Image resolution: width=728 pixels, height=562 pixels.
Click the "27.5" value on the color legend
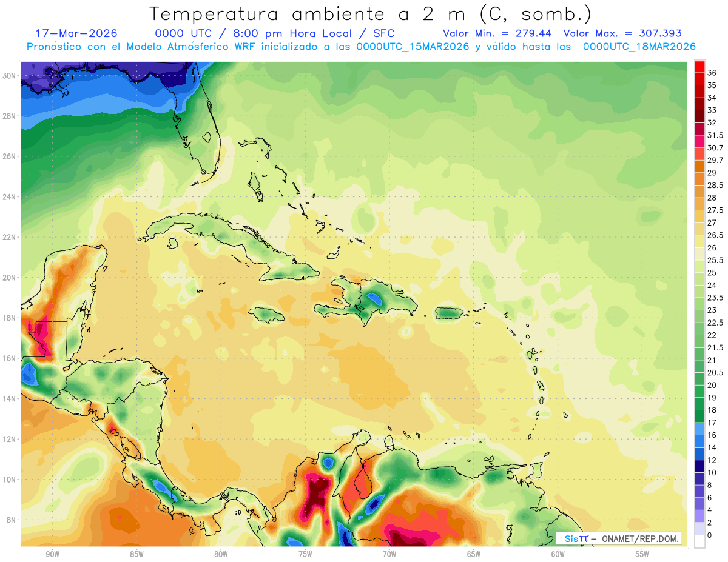click(715, 210)
